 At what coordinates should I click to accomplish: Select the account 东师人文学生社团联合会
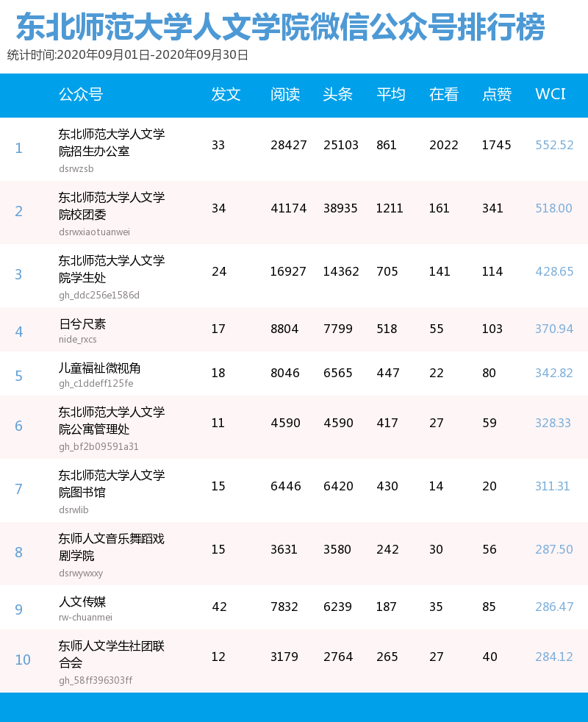click(112, 654)
